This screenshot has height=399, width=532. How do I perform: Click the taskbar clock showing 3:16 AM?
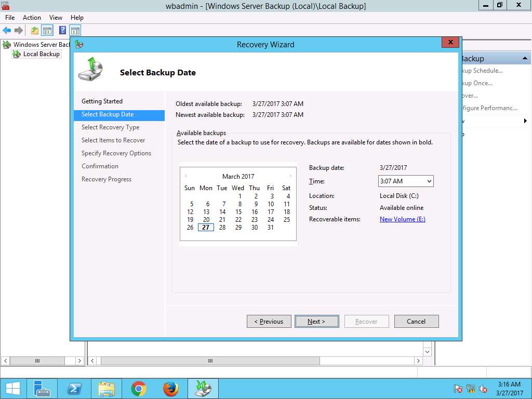point(509,389)
